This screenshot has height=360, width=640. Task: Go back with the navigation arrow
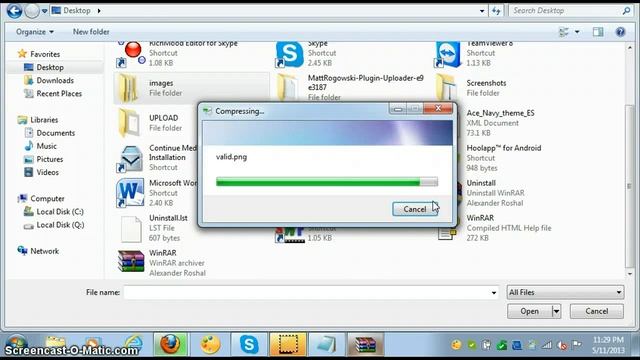tap(14, 11)
